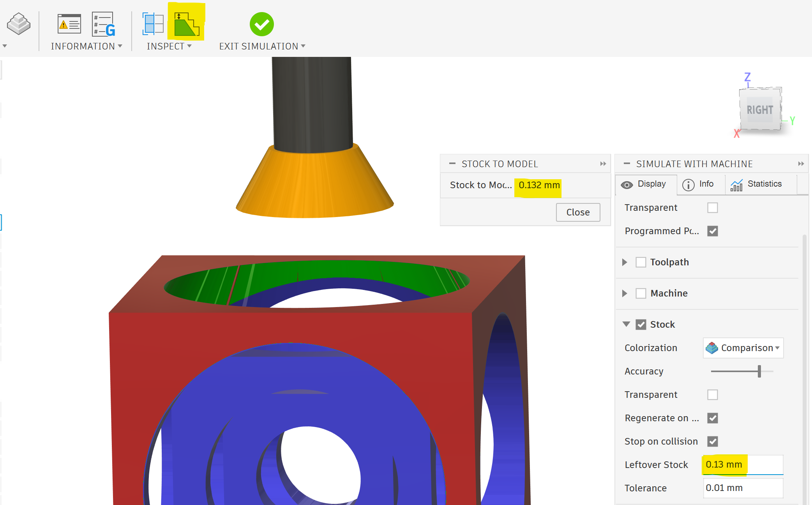Uncheck the Programmed Point checkbox
Screen dimensions: 812x505
[x=713, y=231]
